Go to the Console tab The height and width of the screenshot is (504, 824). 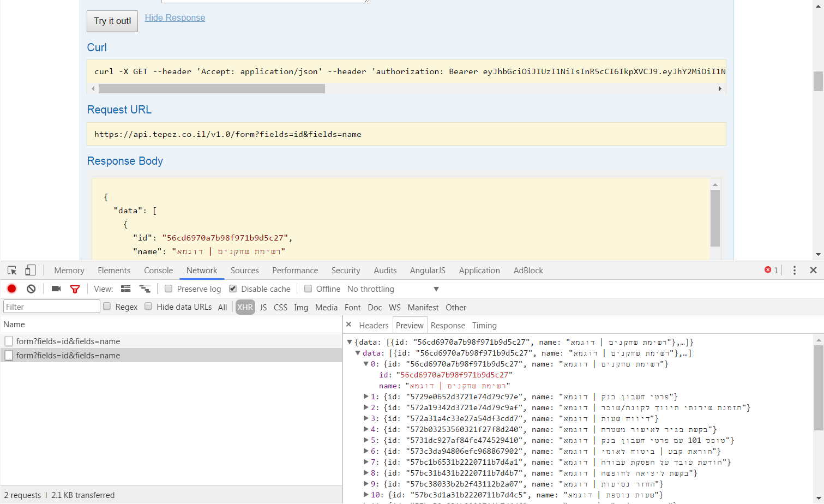pyautogui.click(x=158, y=271)
